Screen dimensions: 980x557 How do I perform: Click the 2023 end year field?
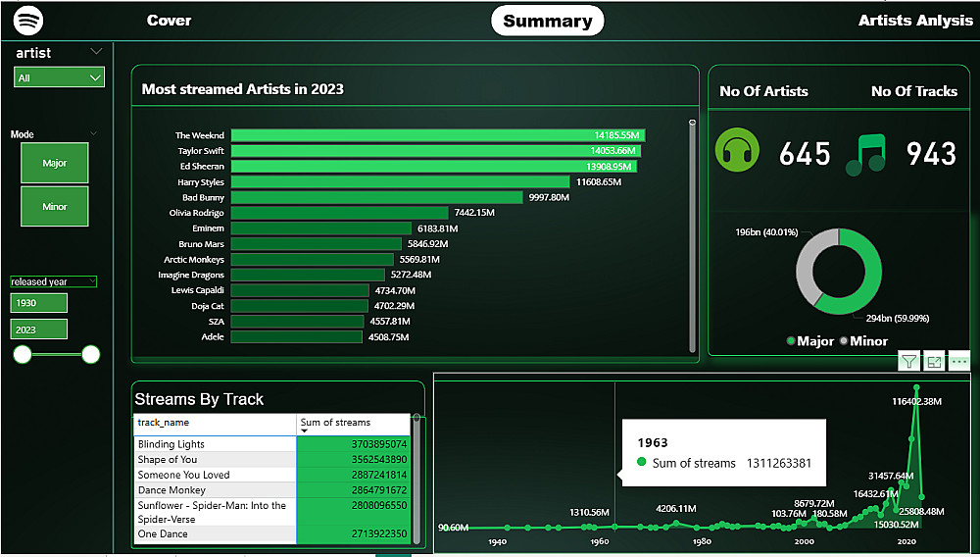click(x=39, y=329)
